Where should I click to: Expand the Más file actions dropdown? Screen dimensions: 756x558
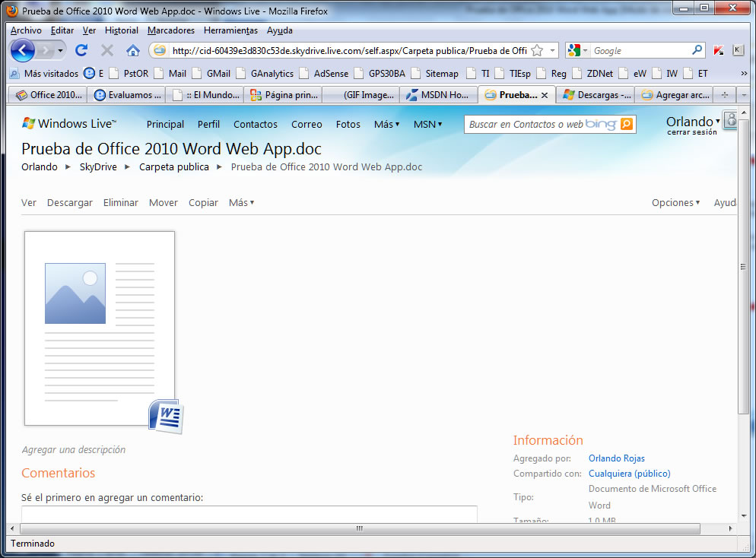point(241,202)
